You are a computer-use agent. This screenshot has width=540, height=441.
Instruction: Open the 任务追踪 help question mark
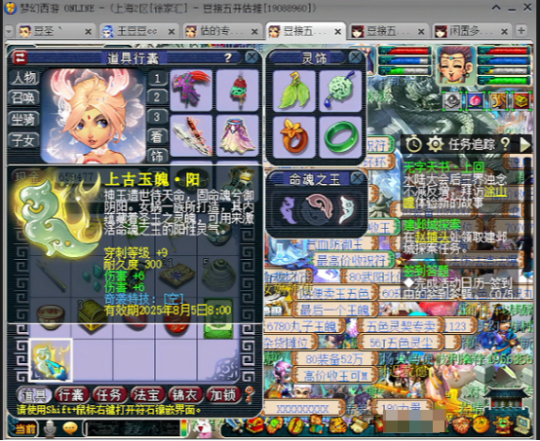pyautogui.click(x=505, y=144)
